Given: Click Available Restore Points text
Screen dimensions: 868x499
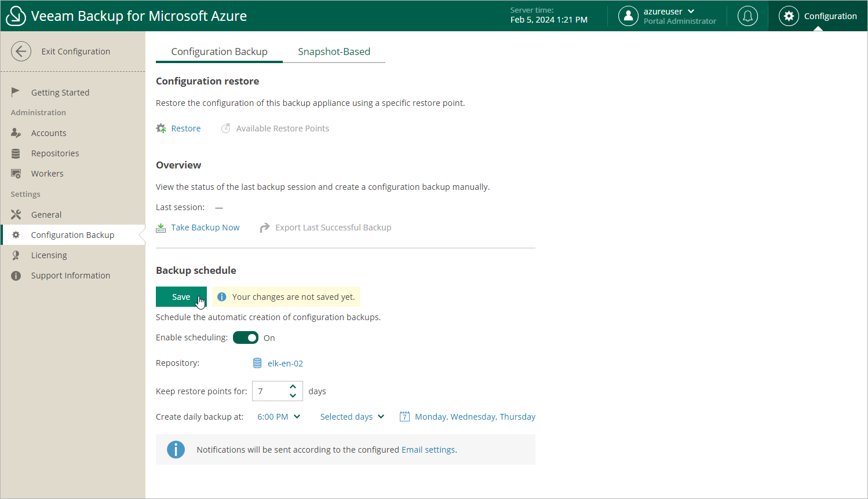Looking at the screenshot, I should pos(283,129).
